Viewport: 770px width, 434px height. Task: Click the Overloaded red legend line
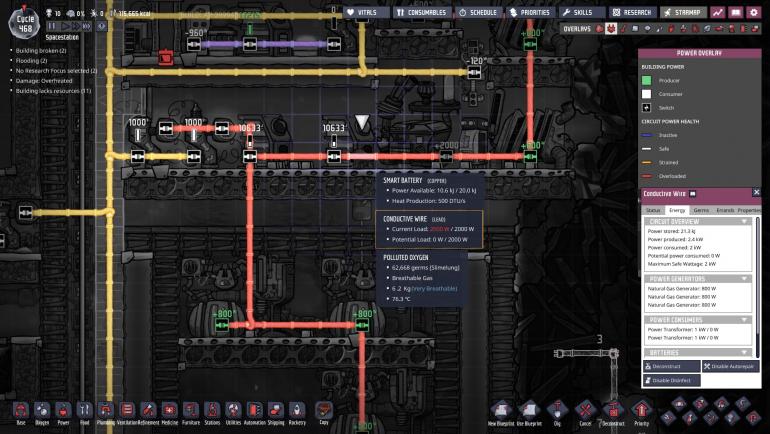tap(647, 176)
